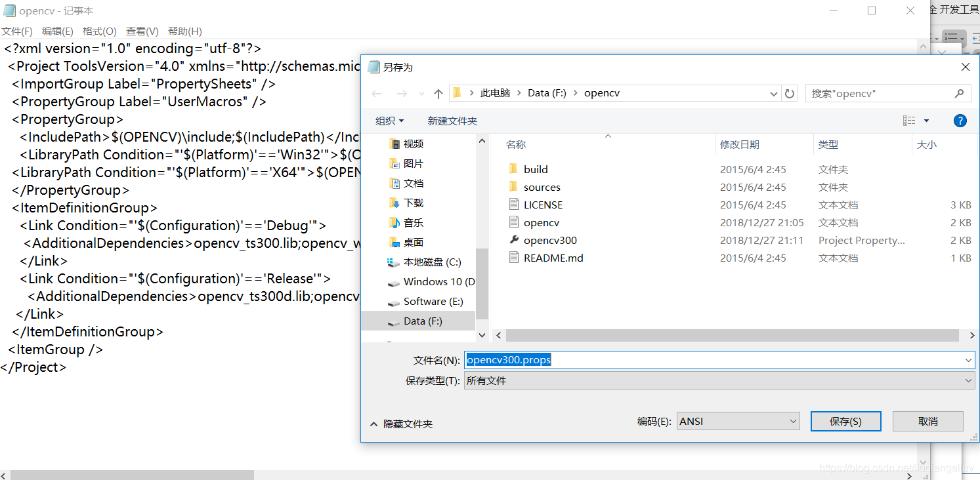Click the forward navigation arrow
Image resolution: width=980 pixels, height=480 pixels.
click(400, 93)
